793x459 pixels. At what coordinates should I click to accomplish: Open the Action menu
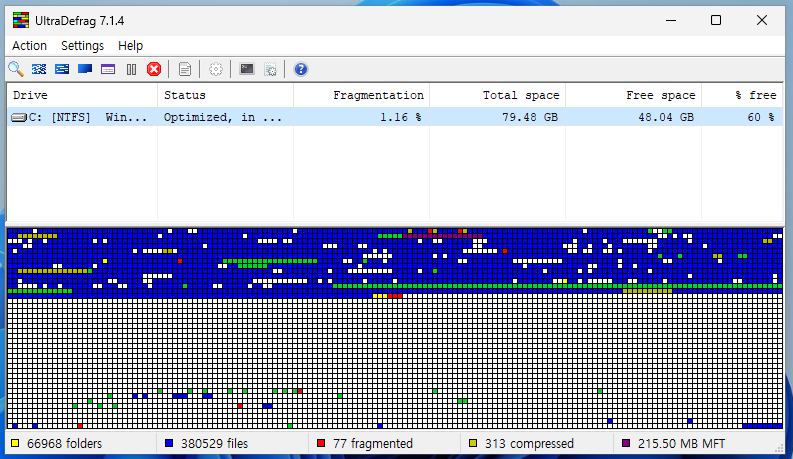pyautogui.click(x=29, y=45)
